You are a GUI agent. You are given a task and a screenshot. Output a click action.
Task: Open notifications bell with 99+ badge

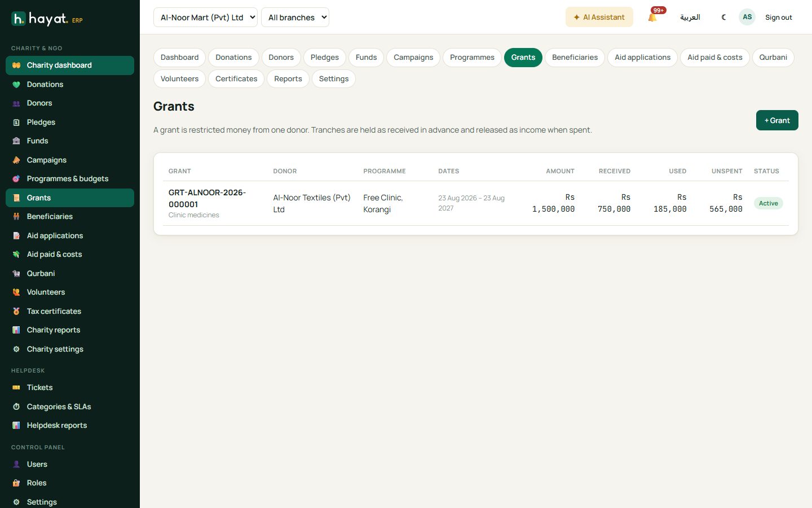click(653, 17)
